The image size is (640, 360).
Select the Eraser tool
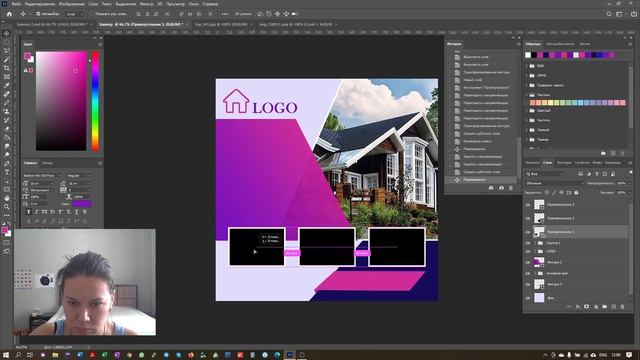coord(7,129)
